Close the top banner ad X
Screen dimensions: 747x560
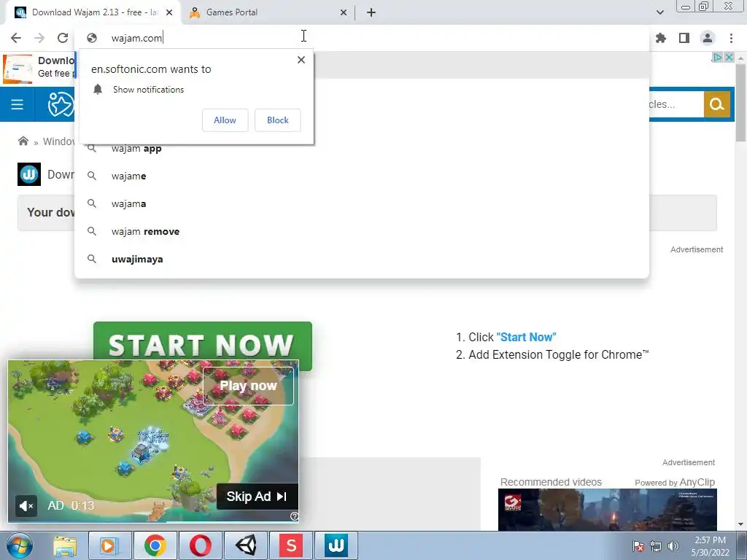(x=729, y=57)
